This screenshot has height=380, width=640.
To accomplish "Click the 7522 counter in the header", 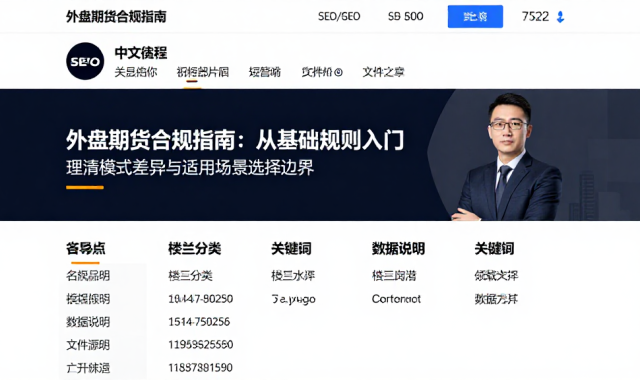I will click(535, 16).
